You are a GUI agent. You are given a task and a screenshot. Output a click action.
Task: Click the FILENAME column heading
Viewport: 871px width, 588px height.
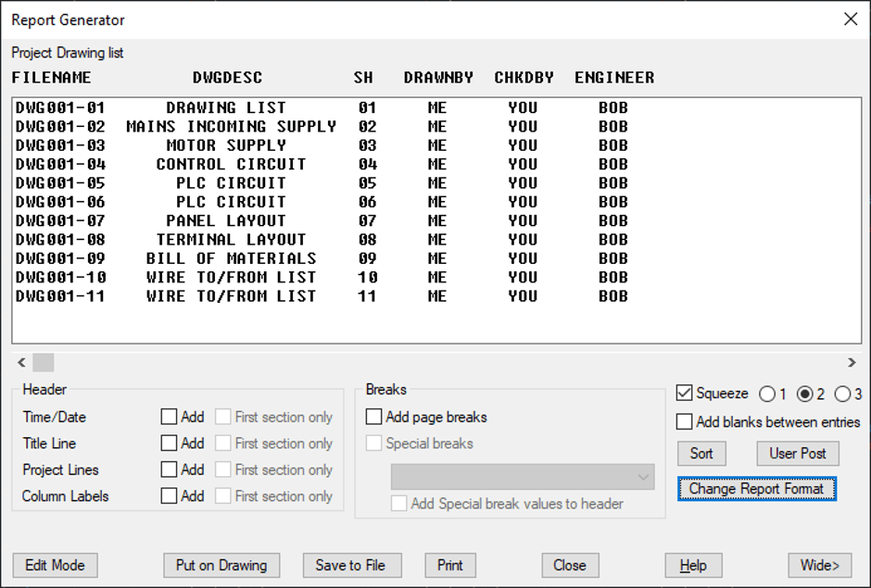coord(52,78)
